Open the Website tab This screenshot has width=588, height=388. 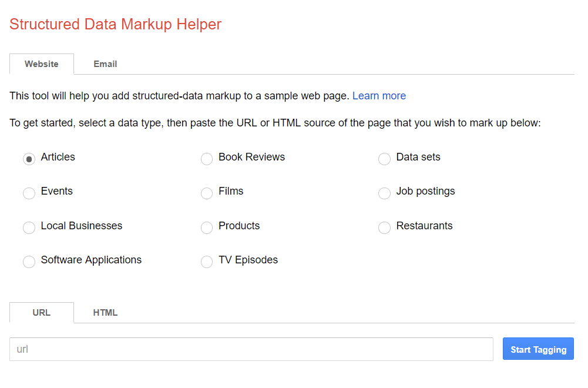[42, 64]
